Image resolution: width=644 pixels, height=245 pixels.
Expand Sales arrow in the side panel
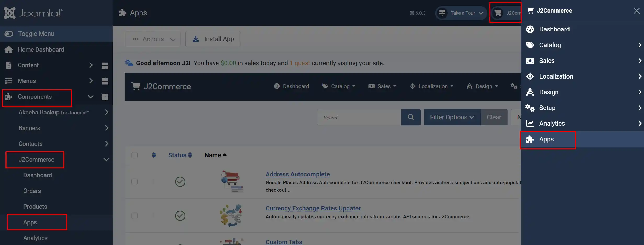[x=640, y=61]
